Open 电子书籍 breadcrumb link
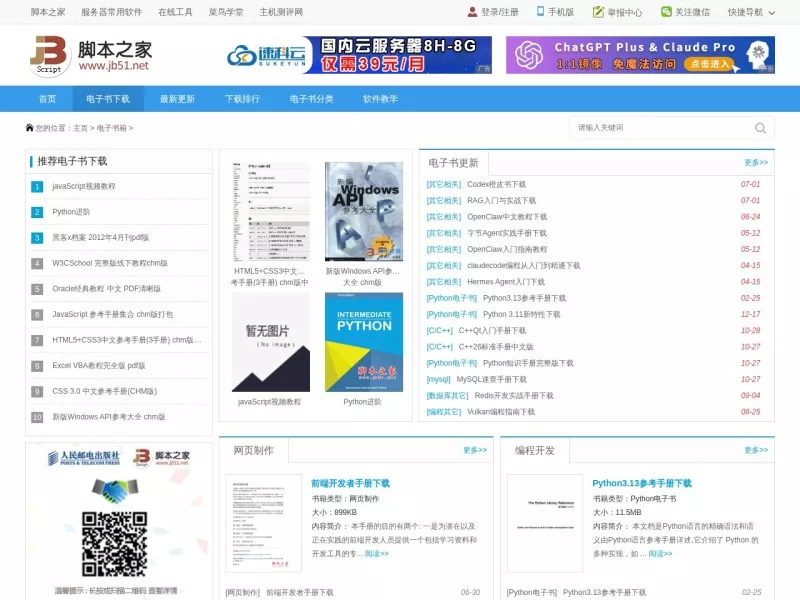This screenshot has height=600, width=800. 111,128
